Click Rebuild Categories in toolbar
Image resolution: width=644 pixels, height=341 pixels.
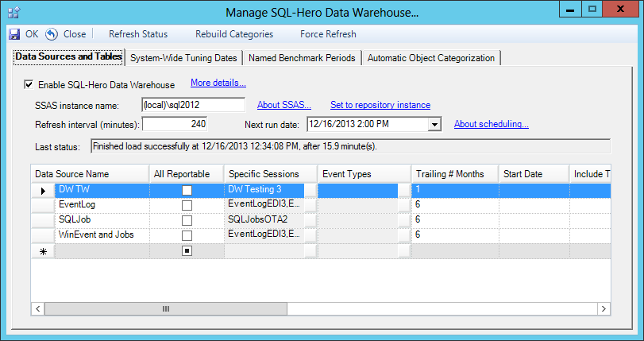coord(234,34)
